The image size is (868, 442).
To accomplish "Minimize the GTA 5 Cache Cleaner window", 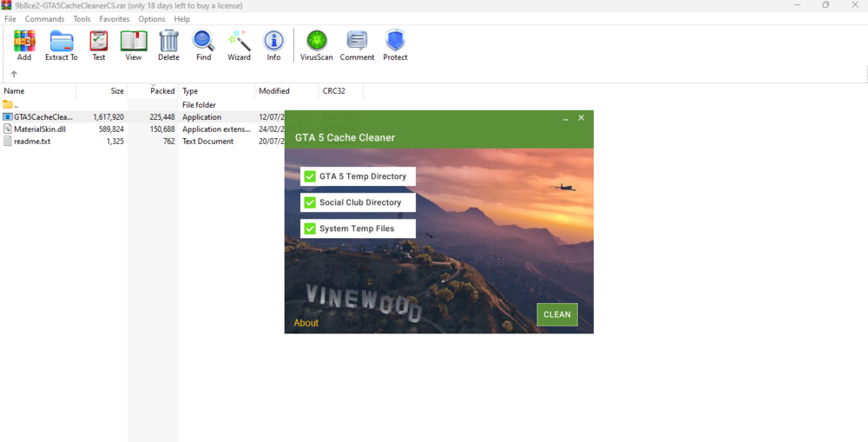I will 566,118.
